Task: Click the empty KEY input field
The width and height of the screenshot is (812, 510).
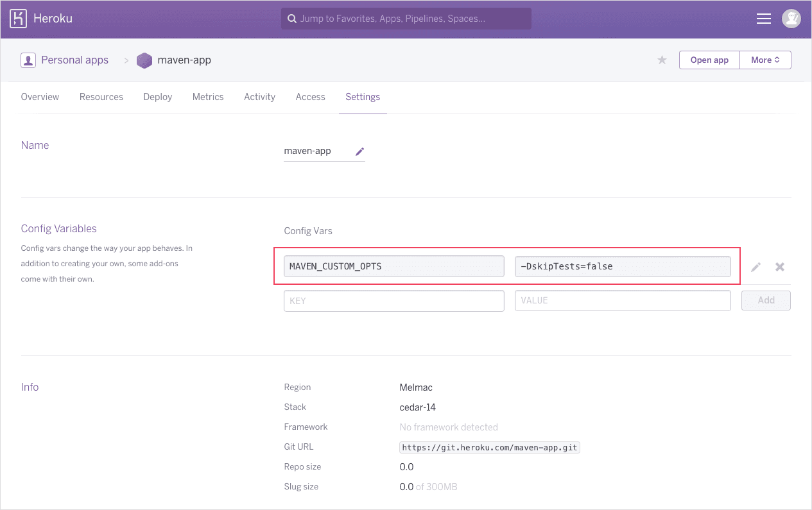Action: click(x=393, y=300)
